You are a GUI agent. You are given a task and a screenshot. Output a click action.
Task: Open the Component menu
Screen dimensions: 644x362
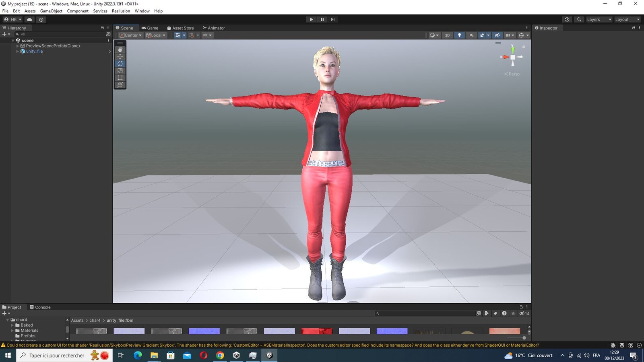click(x=78, y=11)
